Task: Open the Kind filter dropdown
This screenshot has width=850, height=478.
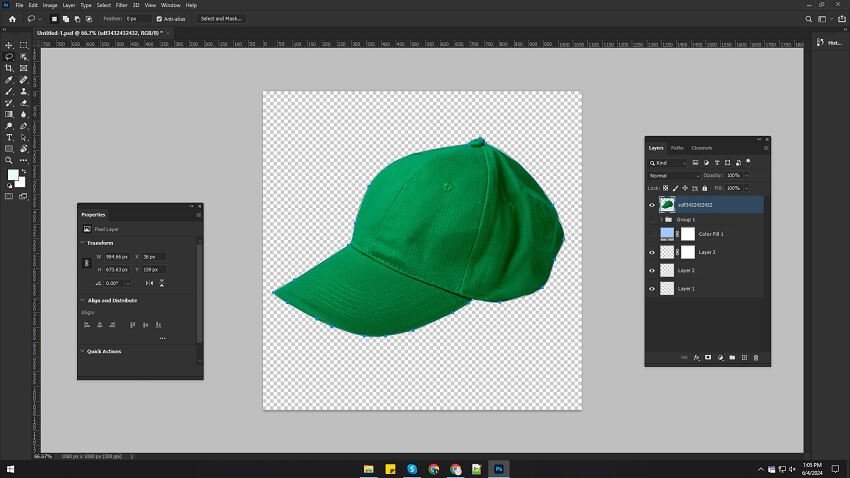Action: (x=668, y=163)
